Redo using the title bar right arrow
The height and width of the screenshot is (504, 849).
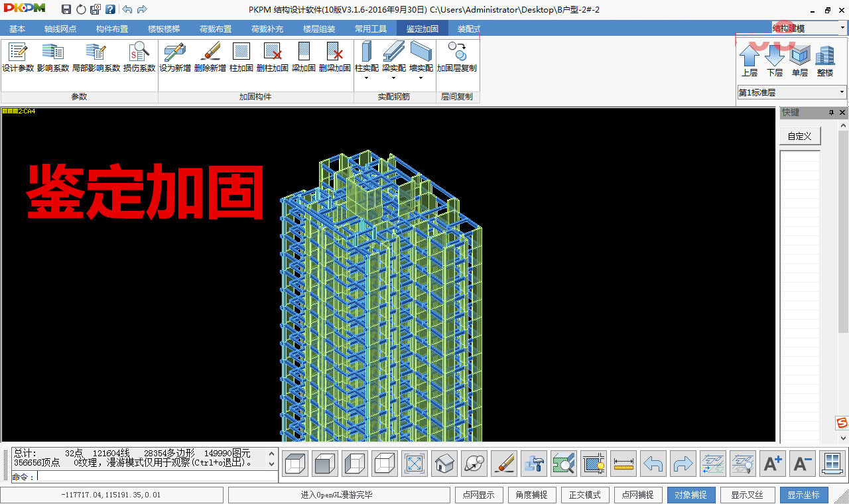(142, 9)
